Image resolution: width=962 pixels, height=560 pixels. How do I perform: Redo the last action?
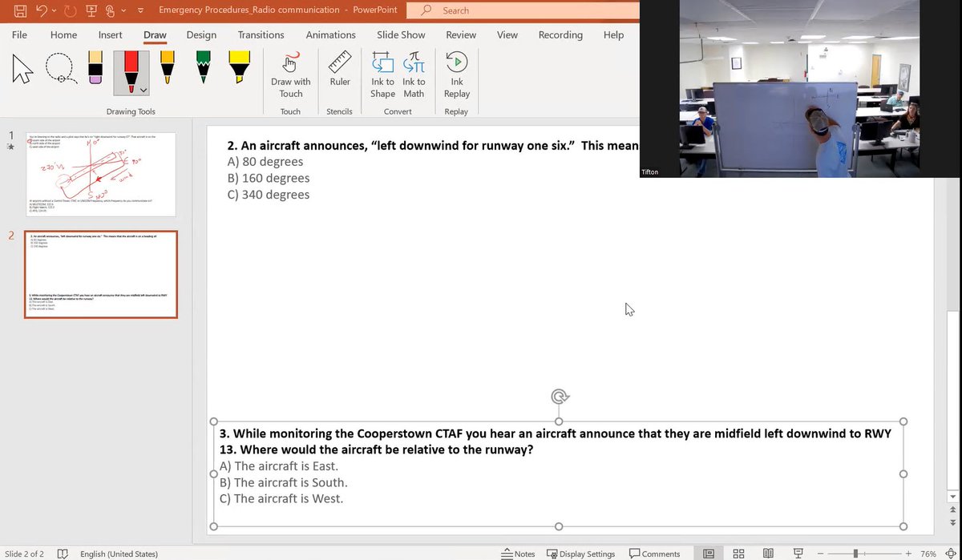click(x=69, y=10)
